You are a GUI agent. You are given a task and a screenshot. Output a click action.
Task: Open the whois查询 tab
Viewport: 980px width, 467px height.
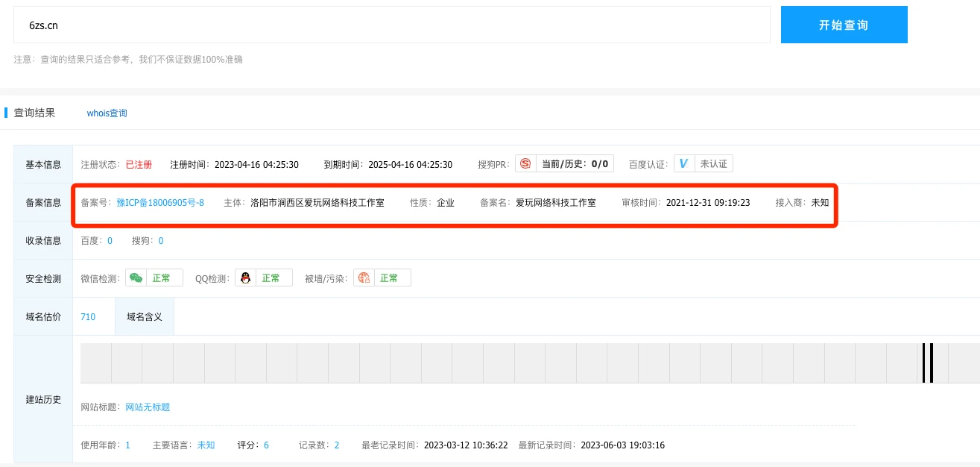click(107, 113)
